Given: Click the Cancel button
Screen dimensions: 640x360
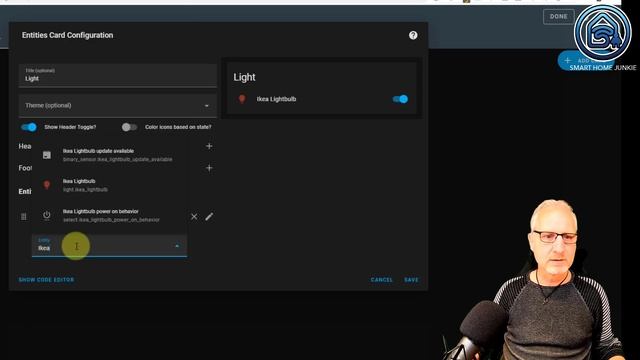Looking at the screenshot, I should (x=382, y=280).
